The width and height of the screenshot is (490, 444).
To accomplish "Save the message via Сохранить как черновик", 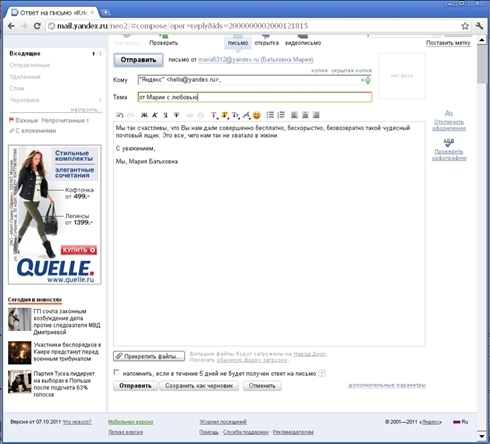I will click(x=199, y=386).
